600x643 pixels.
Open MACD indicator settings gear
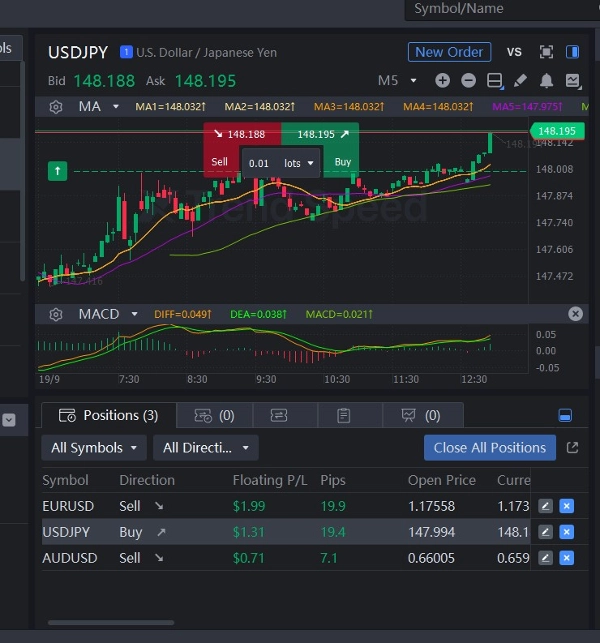[56, 314]
